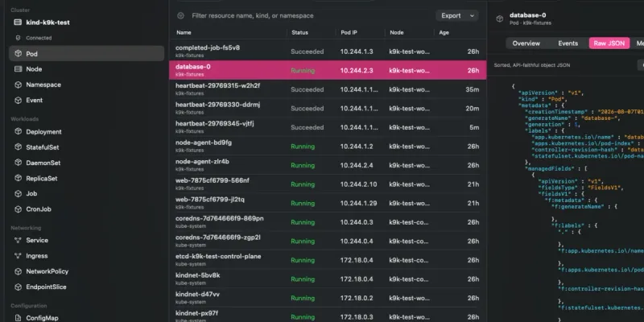Click the DaemonSet cube icon
Screen dimensions: 644x322
click(x=18, y=163)
